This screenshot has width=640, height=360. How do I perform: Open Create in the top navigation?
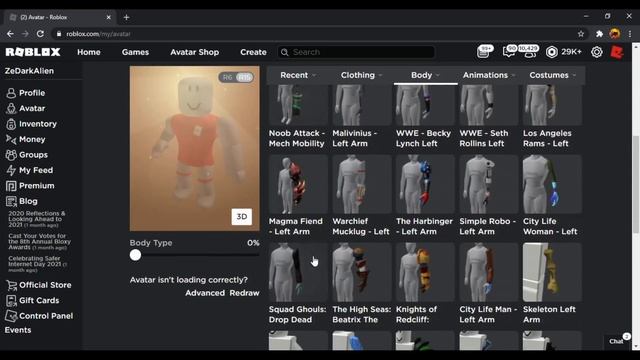click(253, 52)
